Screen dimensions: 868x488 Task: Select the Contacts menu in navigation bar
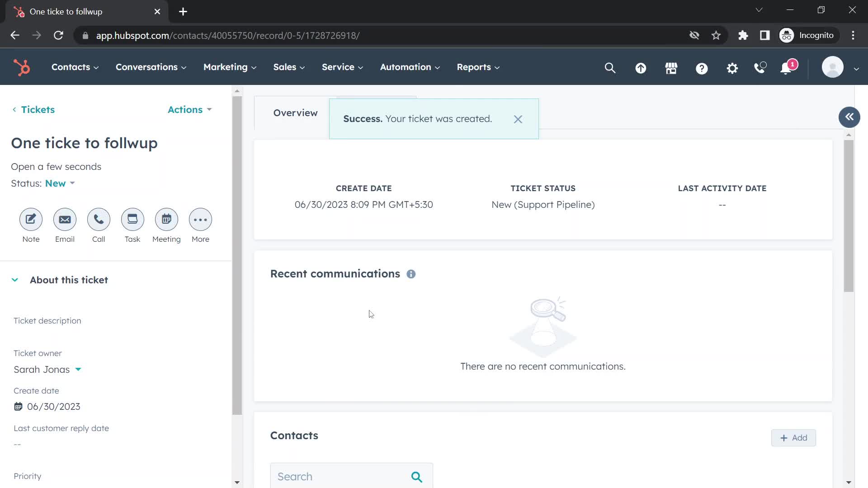(x=71, y=67)
